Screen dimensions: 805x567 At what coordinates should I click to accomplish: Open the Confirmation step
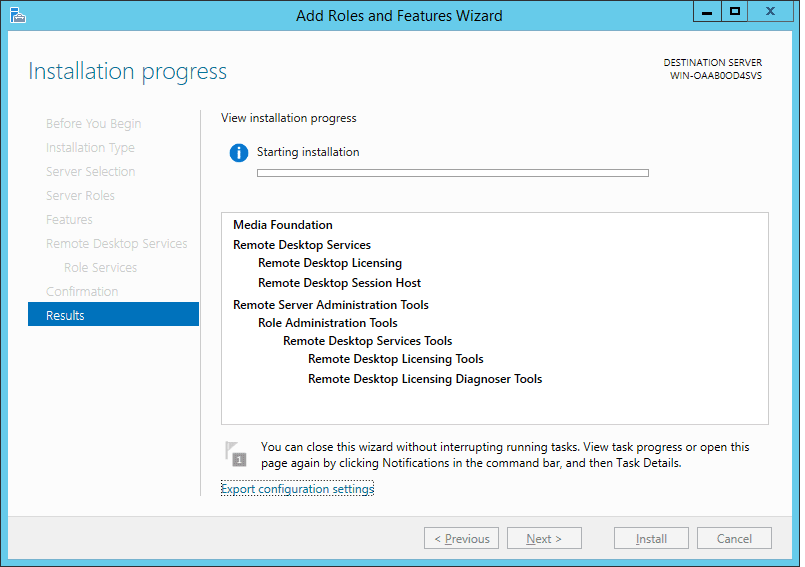click(x=82, y=291)
